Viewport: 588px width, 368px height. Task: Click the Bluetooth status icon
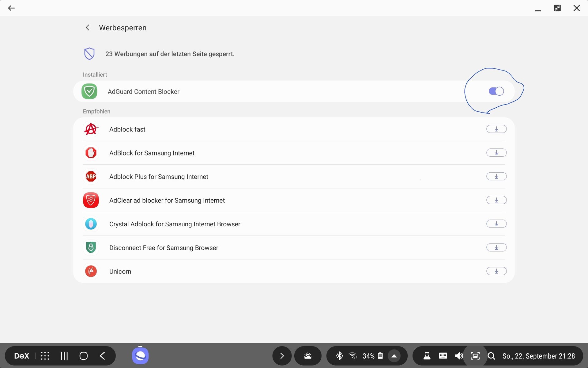click(339, 356)
